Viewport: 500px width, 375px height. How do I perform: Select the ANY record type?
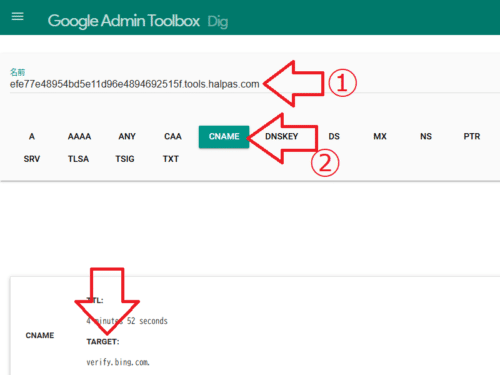coord(127,136)
